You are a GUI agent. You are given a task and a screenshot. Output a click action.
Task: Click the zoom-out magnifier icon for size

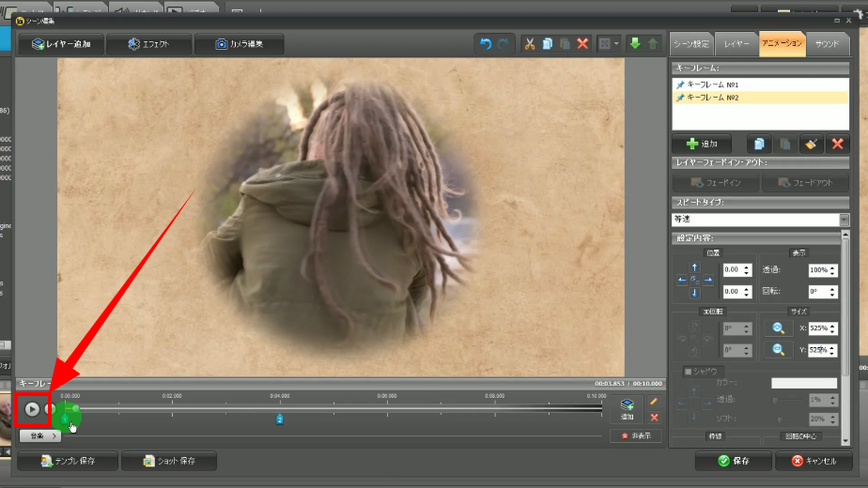click(x=779, y=350)
